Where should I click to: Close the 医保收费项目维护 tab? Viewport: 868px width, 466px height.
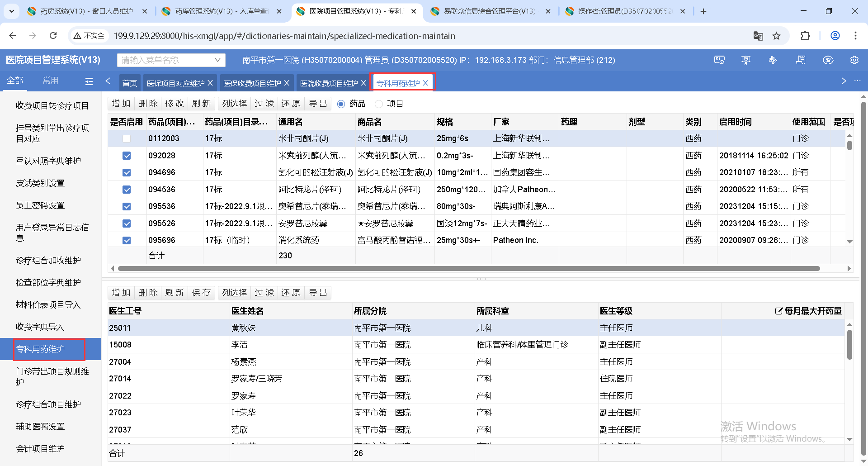[x=287, y=83]
